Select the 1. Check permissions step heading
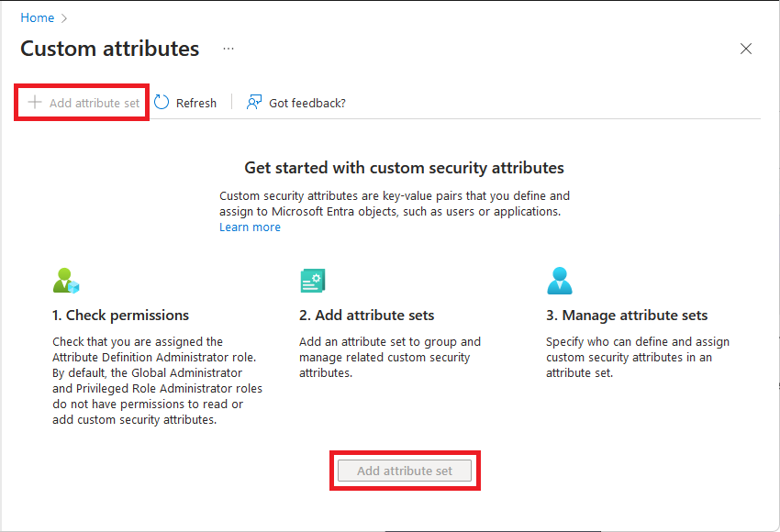Image resolution: width=780 pixels, height=532 pixels. coord(119,315)
